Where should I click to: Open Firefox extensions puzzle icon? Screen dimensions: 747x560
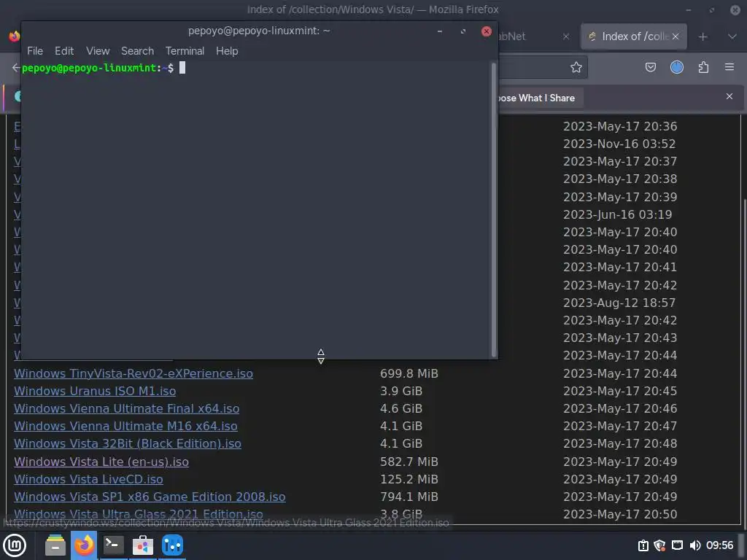(703, 67)
